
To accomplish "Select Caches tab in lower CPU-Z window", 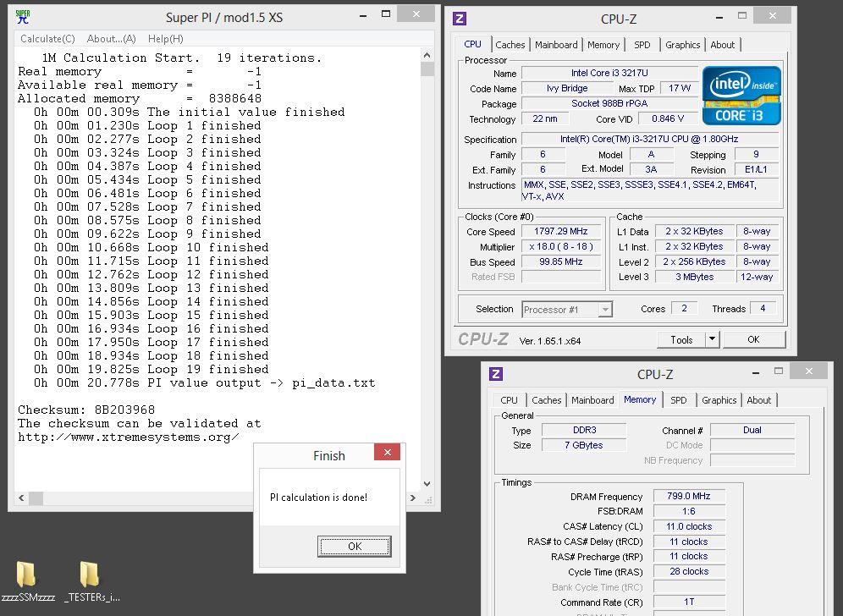I will tap(546, 400).
